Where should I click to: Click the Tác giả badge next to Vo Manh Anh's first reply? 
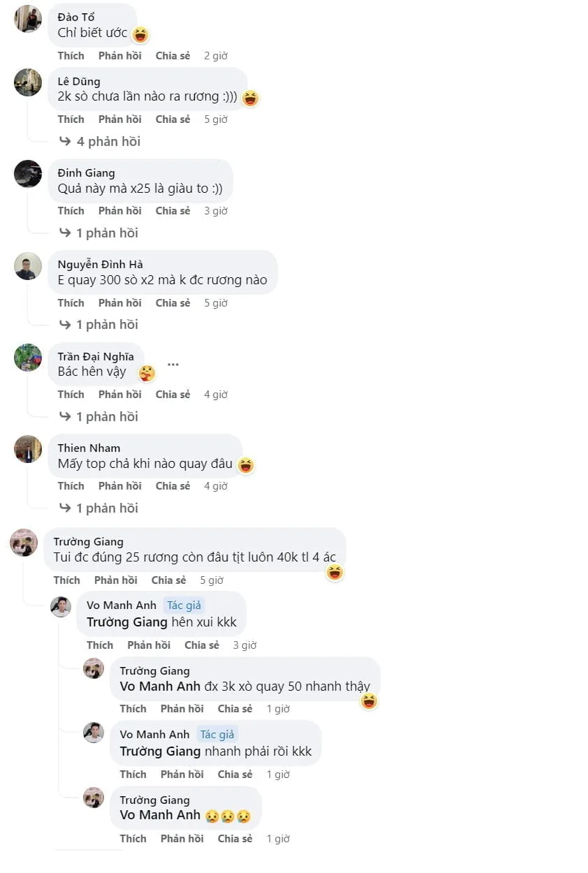point(184,606)
